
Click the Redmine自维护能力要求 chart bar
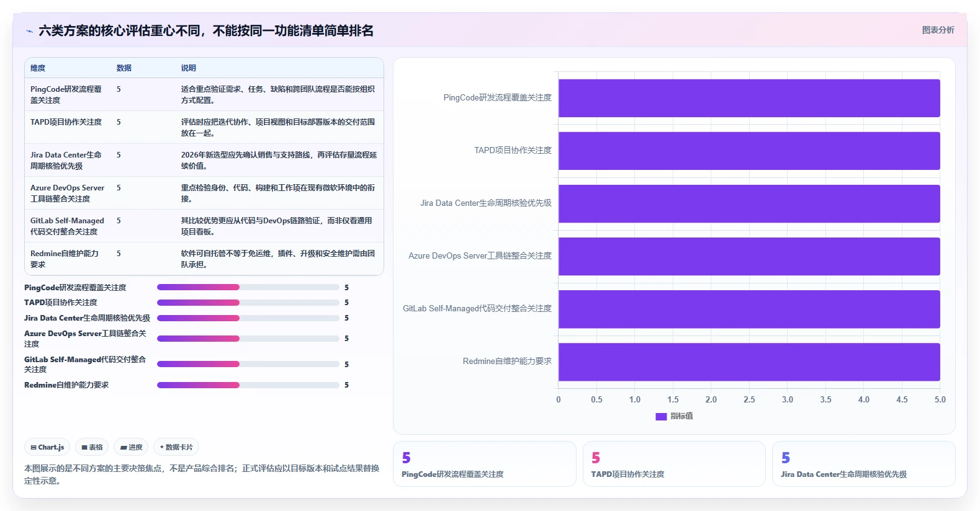(749, 362)
